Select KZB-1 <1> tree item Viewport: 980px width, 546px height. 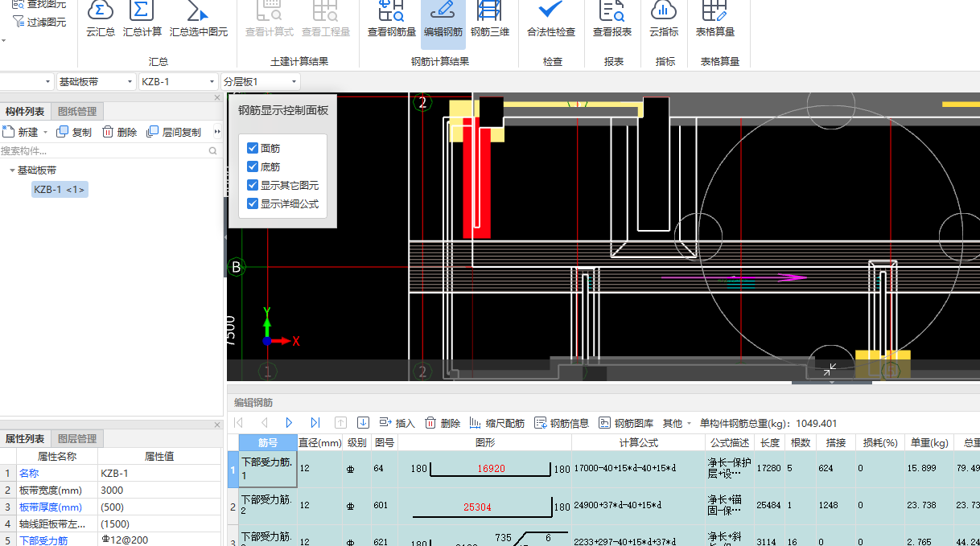(60, 189)
